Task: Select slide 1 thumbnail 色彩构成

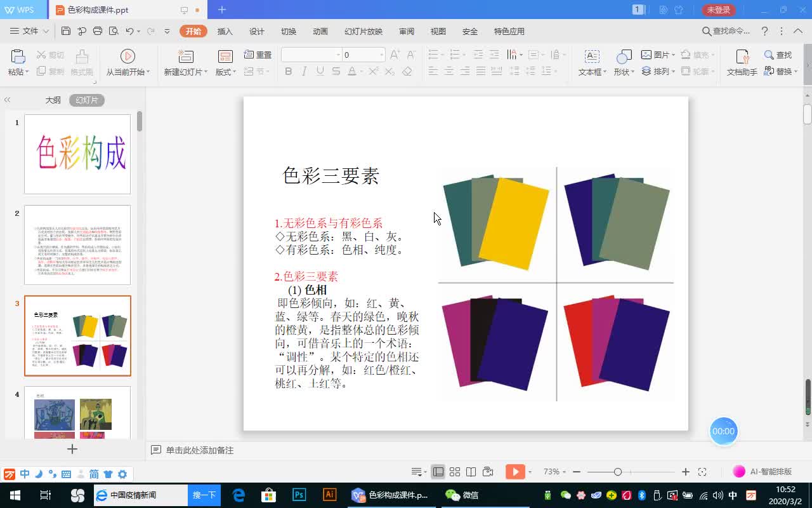Action: pyautogui.click(x=77, y=154)
